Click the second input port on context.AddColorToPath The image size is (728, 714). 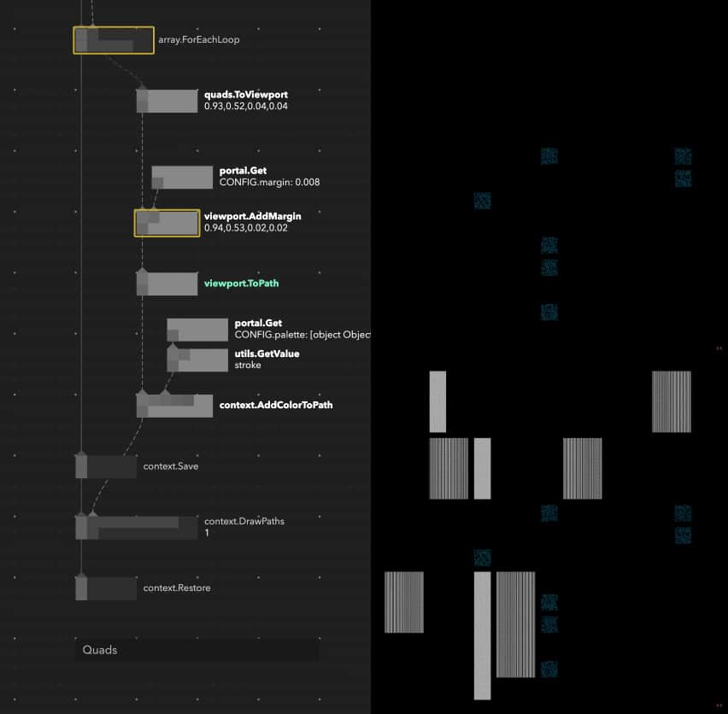pyautogui.click(x=165, y=393)
